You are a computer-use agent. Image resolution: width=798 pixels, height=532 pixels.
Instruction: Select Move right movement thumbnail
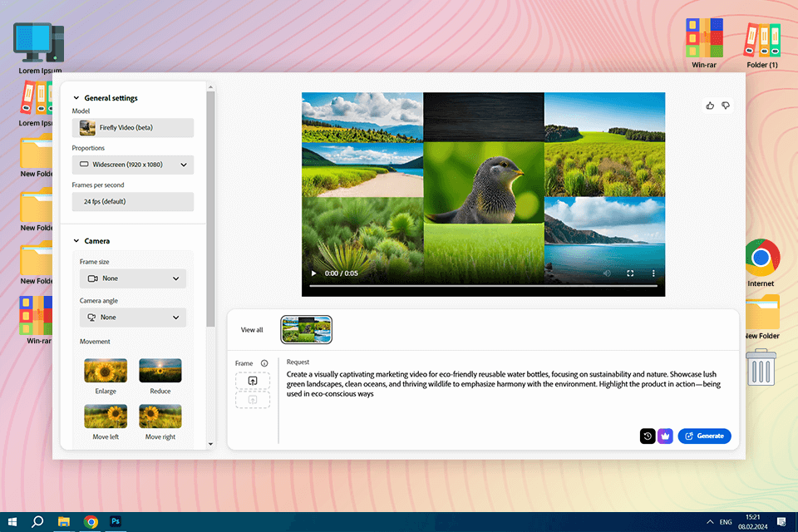(x=160, y=416)
